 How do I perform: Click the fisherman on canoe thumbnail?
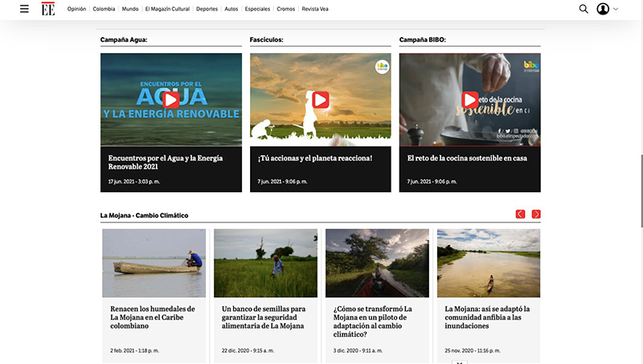point(154,263)
